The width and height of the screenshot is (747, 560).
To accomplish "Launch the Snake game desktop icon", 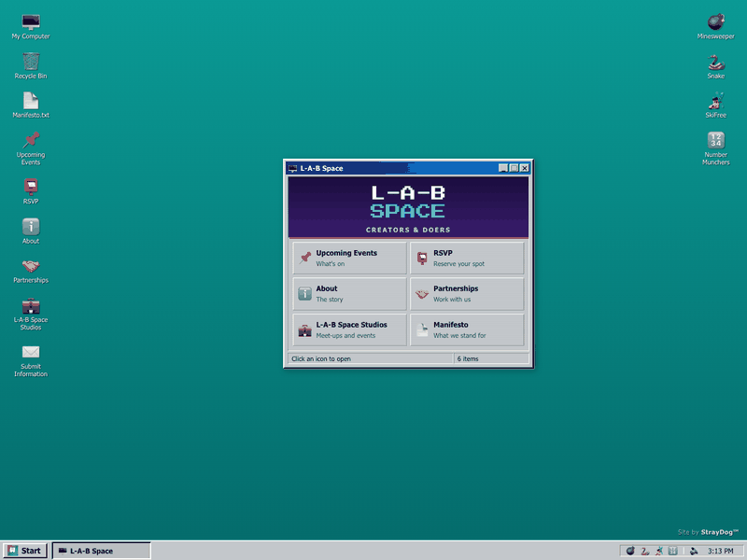I will [715, 65].
